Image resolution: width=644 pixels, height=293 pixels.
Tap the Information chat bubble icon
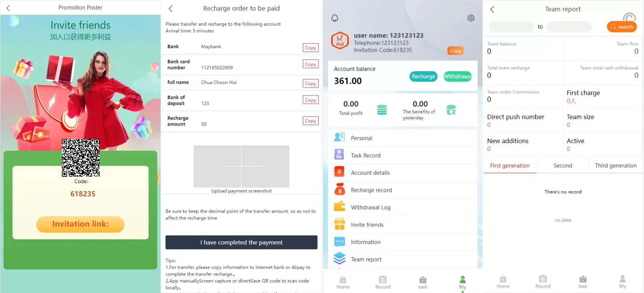click(339, 242)
